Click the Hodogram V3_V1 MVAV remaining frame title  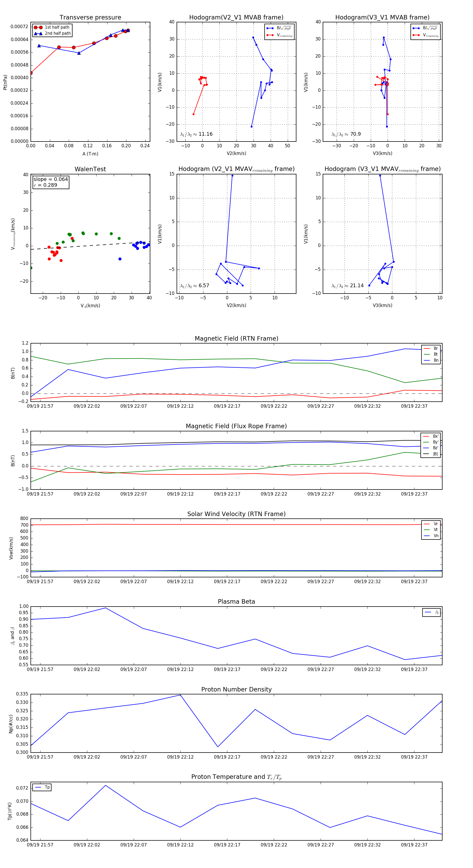pyautogui.click(x=382, y=169)
